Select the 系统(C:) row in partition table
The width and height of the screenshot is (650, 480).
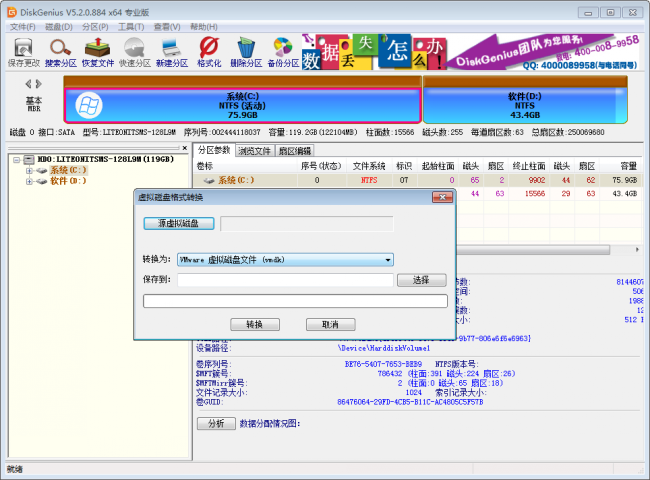click(418, 180)
